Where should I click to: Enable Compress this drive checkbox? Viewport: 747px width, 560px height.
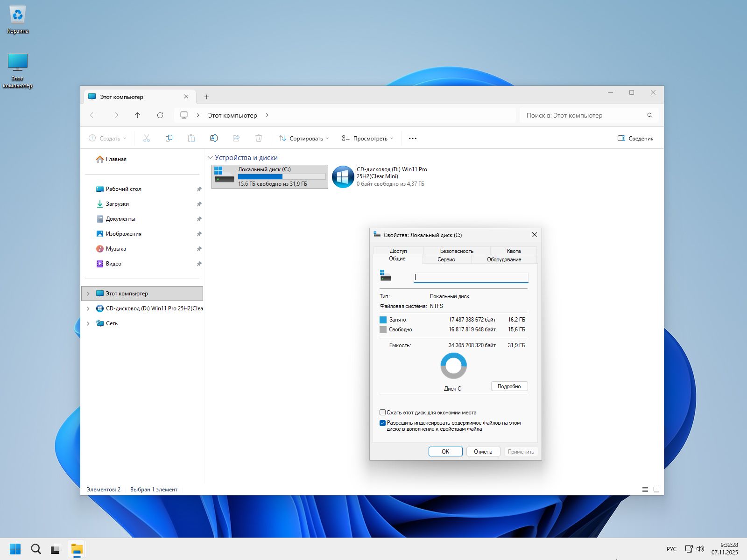click(x=383, y=413)
